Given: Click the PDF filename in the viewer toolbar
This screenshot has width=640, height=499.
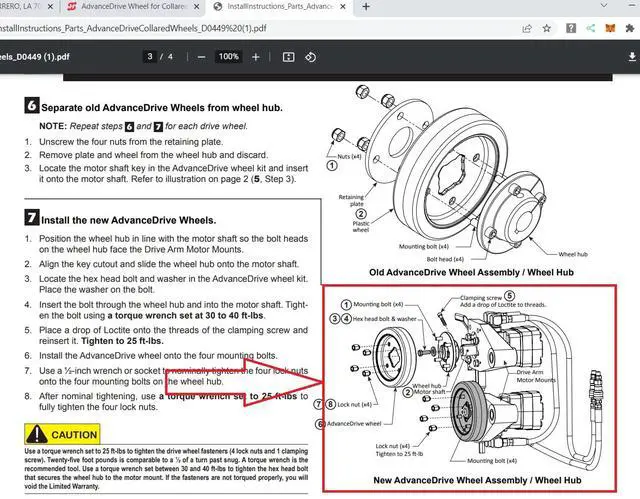Looking at the screenshot, I should [35, 57].
